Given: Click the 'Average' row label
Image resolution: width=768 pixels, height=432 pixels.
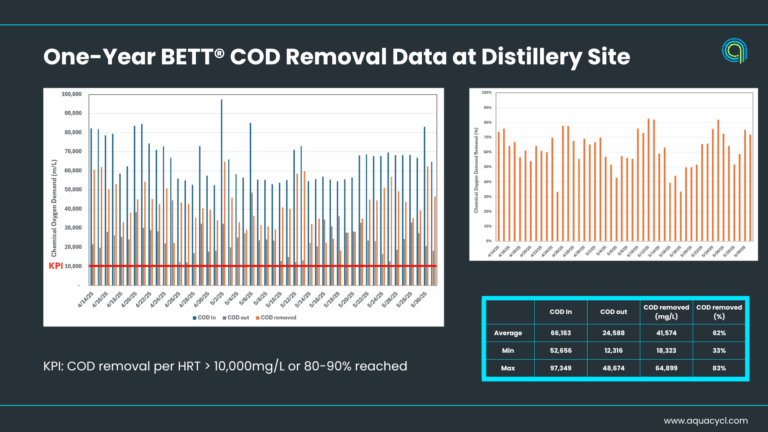Looking at the screenshot, I should pyautogui.click(x=508, y=333).
